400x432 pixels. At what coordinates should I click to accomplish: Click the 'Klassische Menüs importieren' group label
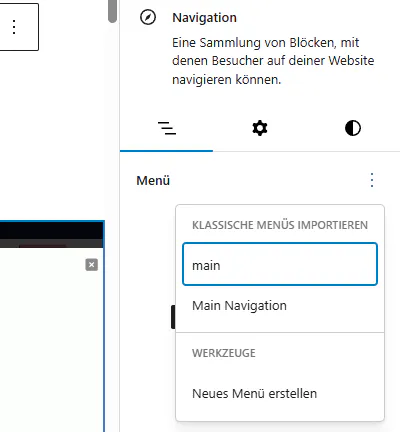[x=280, y=225]
